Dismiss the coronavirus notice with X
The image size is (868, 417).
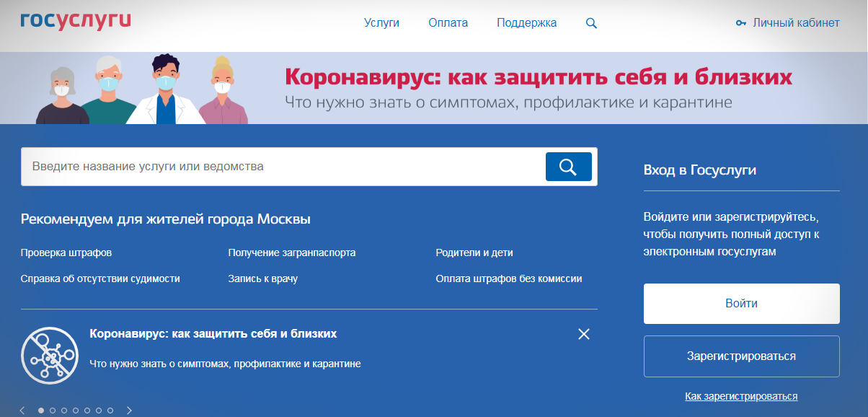point(584,334)
